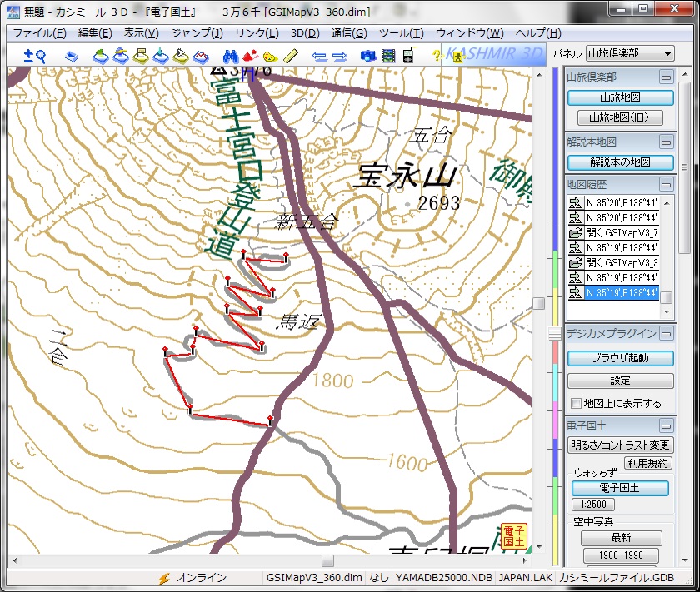The image size is (700, 592).
Task: Click the 1:2500 scale button
Action: [593, 505]
